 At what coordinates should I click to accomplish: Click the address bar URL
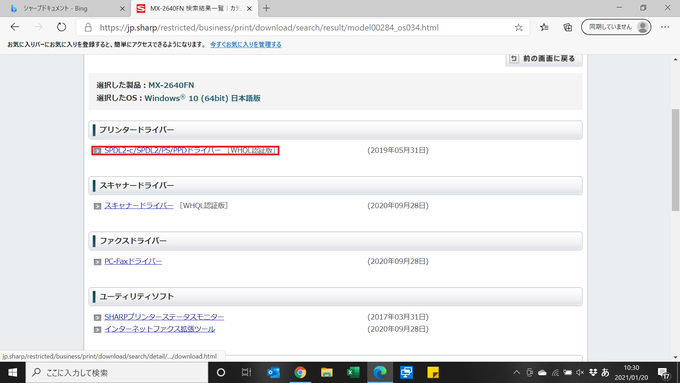pyautogui.click(x=269, y=28)
